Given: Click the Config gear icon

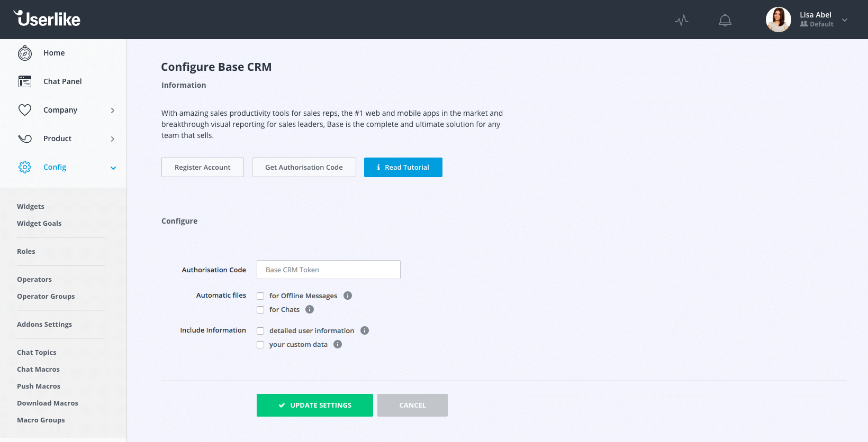Looking at the screenshot, I should point(25,167).
